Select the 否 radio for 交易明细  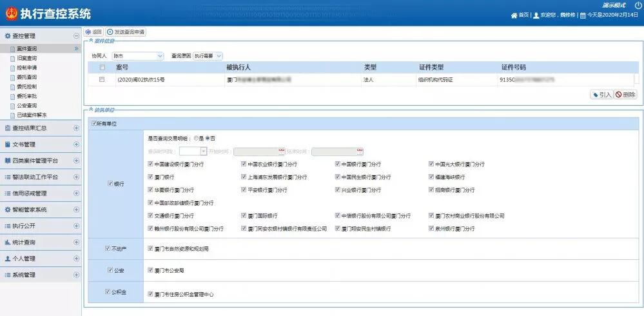tap(208, 139)
